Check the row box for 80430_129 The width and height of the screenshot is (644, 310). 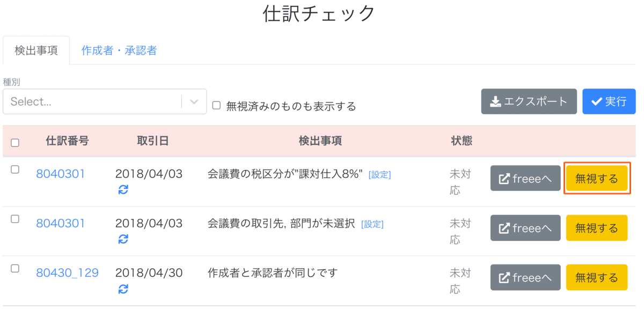click(x=15, y=268)
